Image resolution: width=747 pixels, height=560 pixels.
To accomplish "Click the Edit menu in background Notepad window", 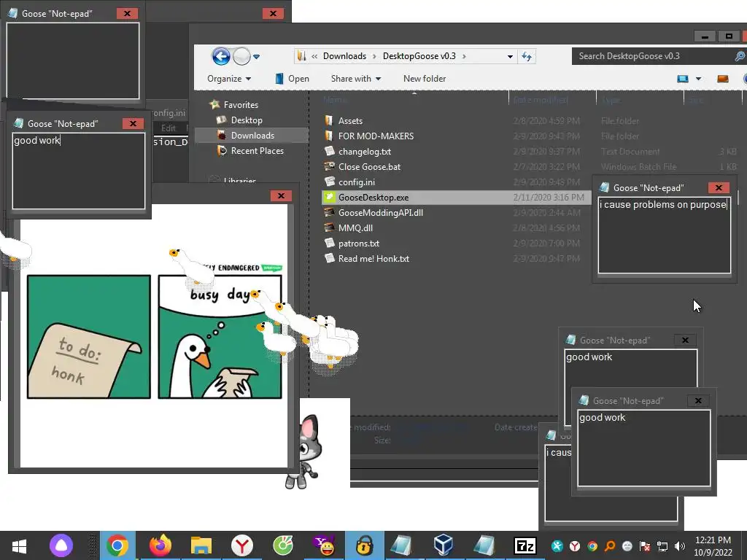I will click(x=169, y=128).
